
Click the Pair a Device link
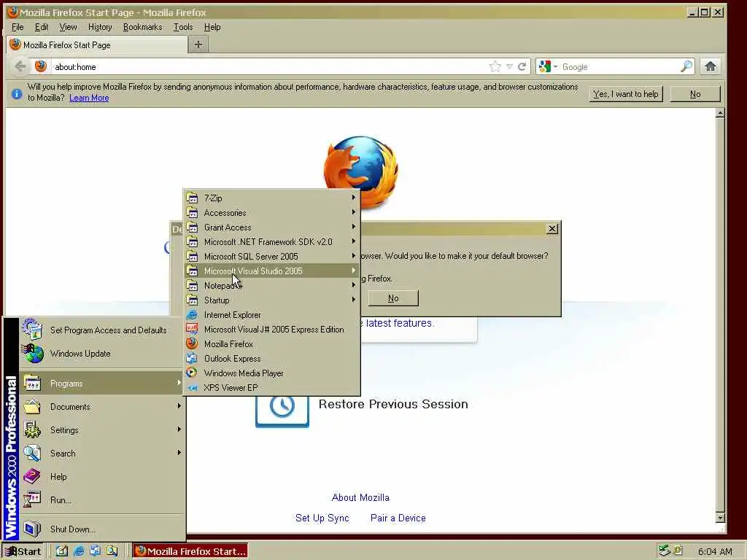coord(398,518)
